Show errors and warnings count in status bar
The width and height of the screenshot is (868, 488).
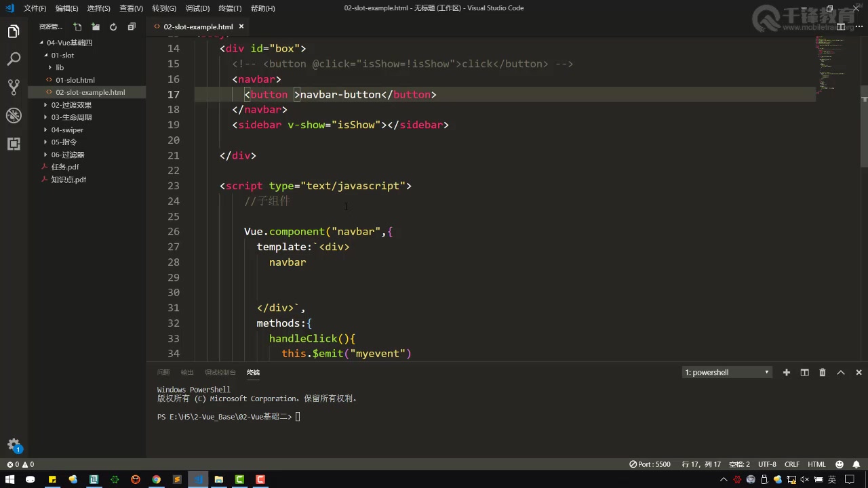20,464
